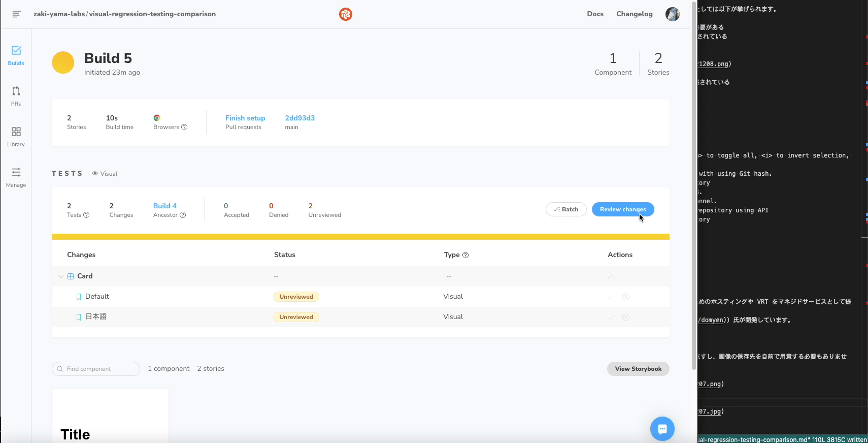Open the Build 4 ancestor link

coord(165,206)
